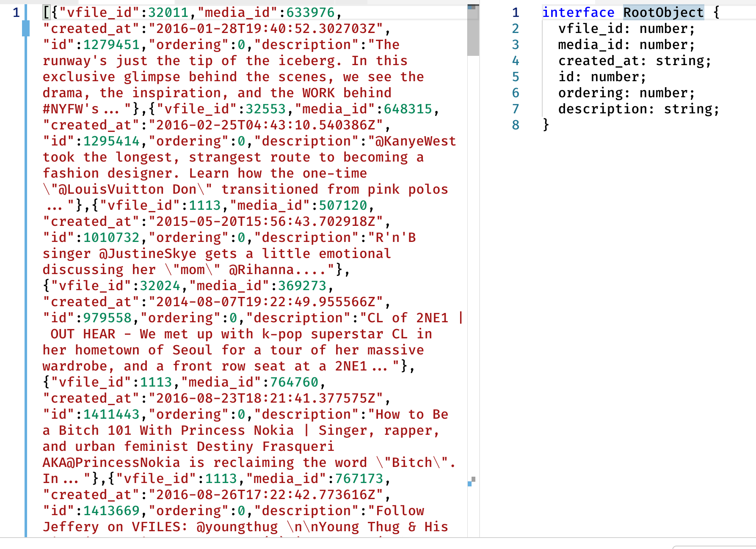Click the vfile_id value 32024

(x=160, y=286)
